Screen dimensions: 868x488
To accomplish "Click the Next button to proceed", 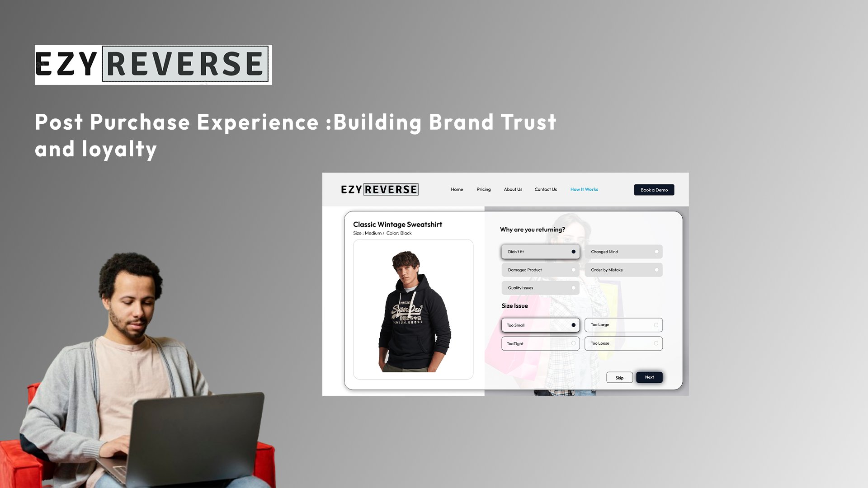I will click(x=649, y=376).
